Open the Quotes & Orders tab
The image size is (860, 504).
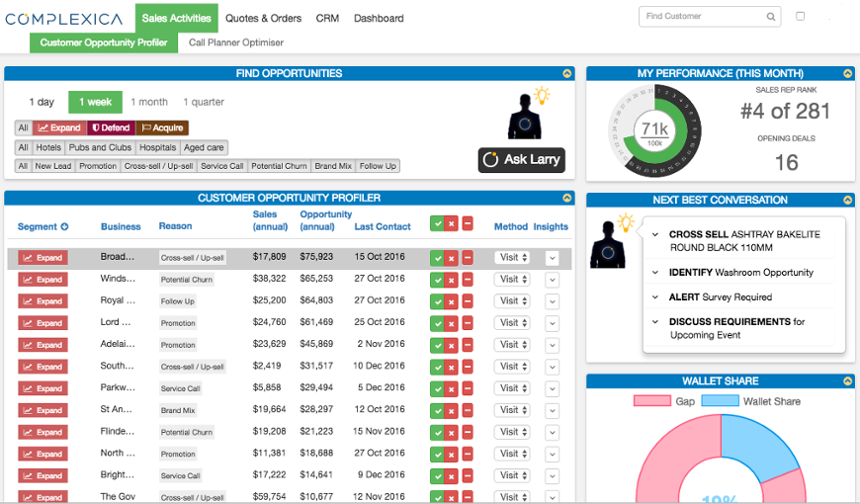[263, 18]
